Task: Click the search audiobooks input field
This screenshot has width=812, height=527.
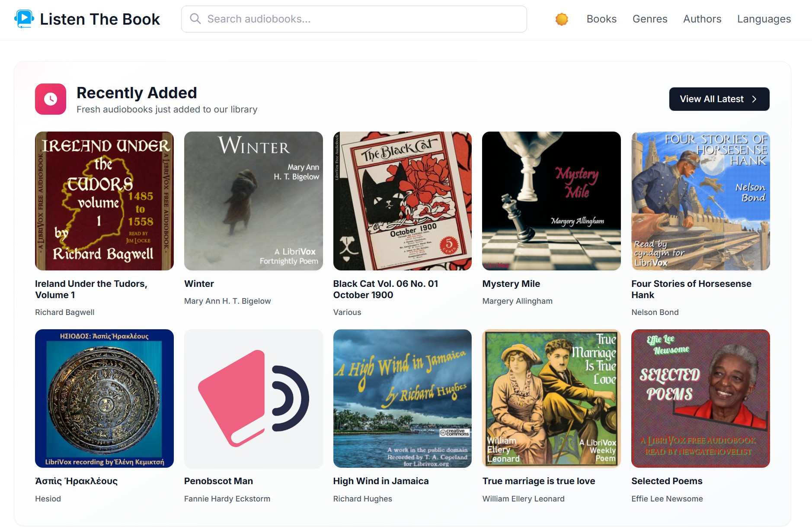Action: click(354, 19)
